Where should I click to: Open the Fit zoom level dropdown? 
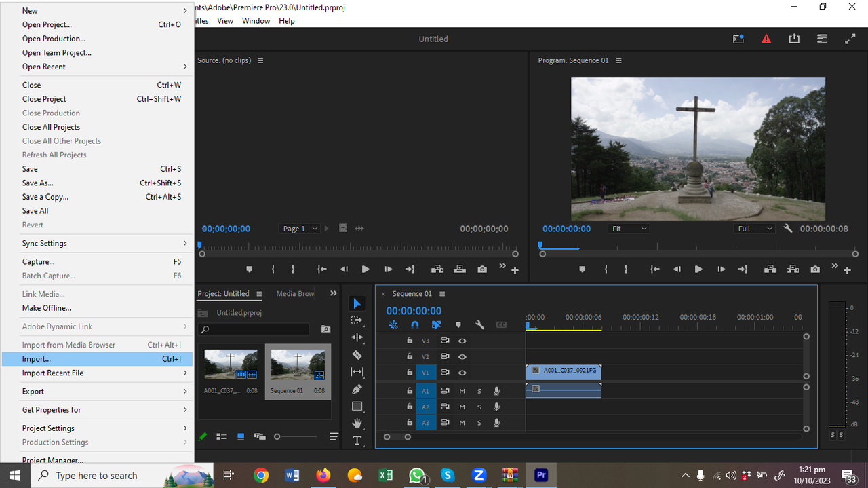click(x=629, y=229)
